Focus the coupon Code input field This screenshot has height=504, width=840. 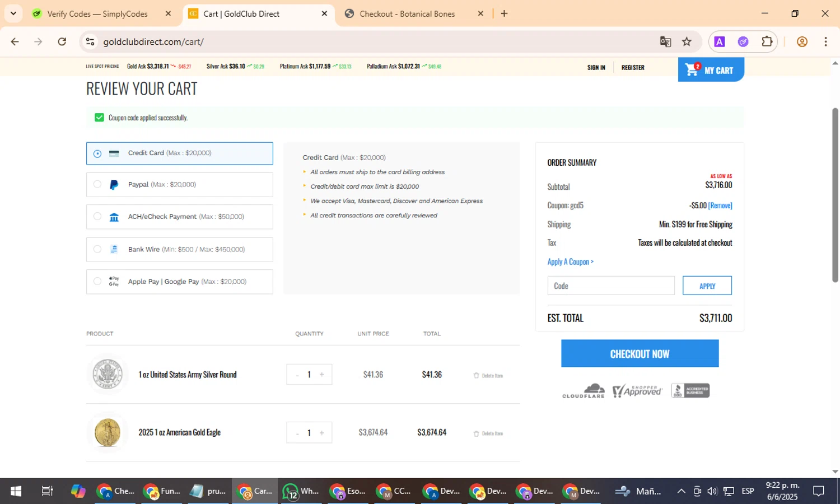tap(611, 286)
